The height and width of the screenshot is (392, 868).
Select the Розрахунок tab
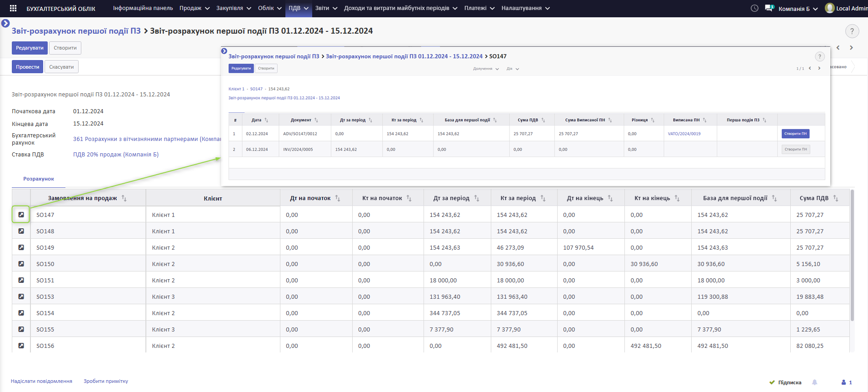tap(39, 179)
